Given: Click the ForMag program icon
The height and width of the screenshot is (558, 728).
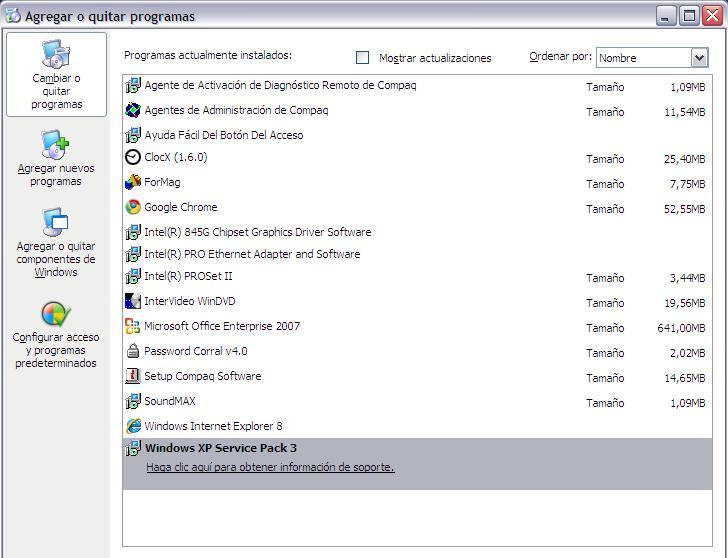Looking at the screenshot, I should tap(133, 183).
